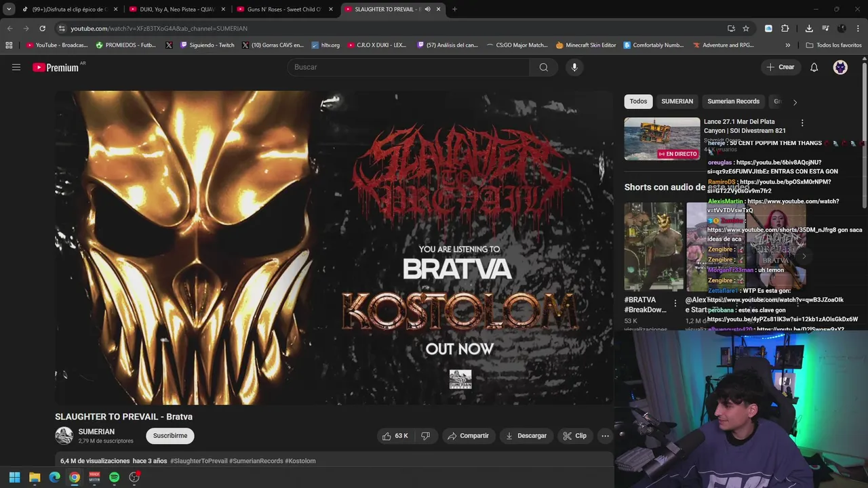Open File Explorer from taskbar
The height and width of the screenshot is (488, 868).
[x=35, y=477]
